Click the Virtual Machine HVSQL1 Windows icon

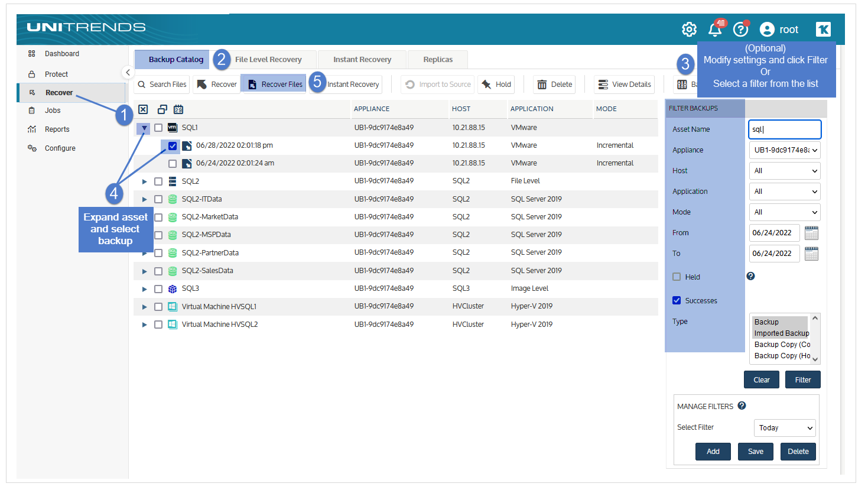pos(173,307)
